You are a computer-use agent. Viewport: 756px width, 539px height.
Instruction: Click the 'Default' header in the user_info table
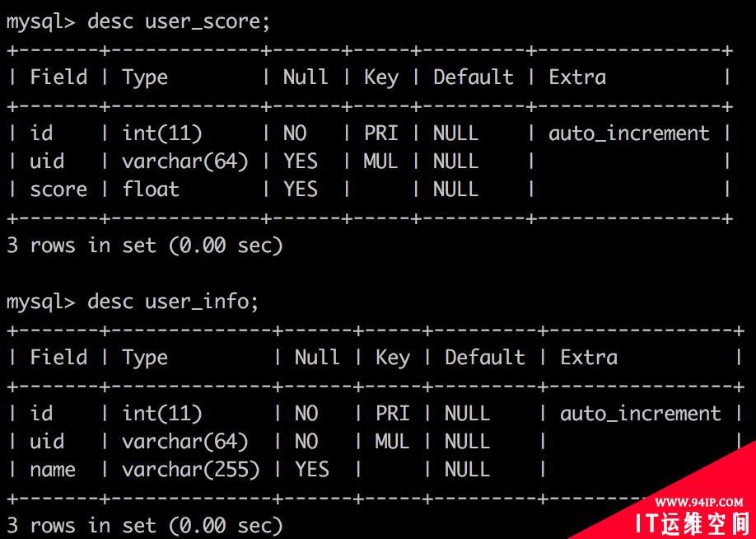coord(484,358)
